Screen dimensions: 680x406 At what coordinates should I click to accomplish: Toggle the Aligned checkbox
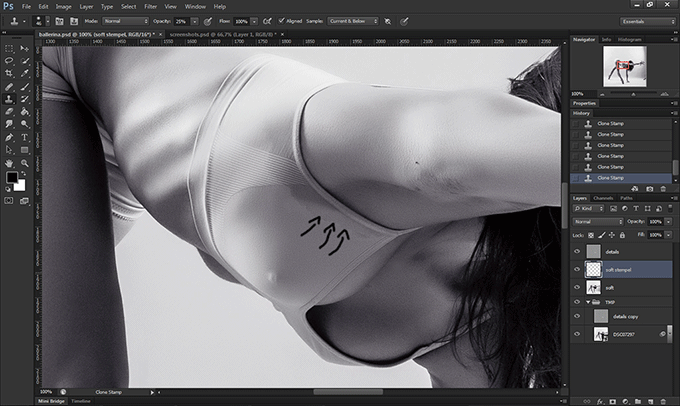[x=281, y=21]
